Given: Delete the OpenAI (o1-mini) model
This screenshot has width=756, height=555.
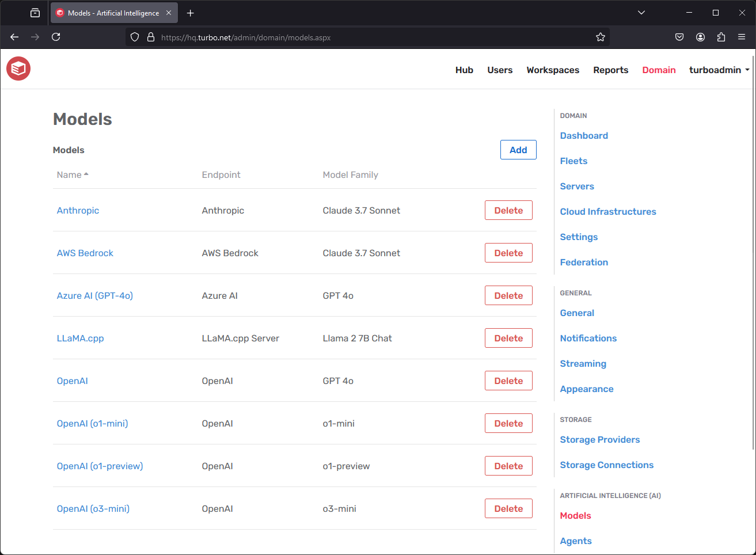Looking at the screenshot, I should click(508, 423).
